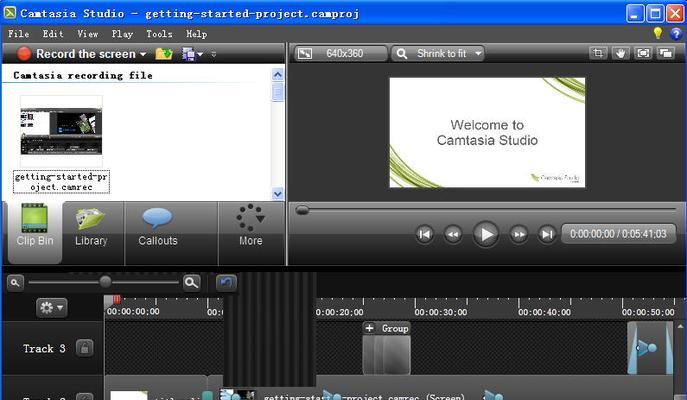Select the blue callout clip on Track 3
Screen dimensions: 687x400
[x=649, y=348]
